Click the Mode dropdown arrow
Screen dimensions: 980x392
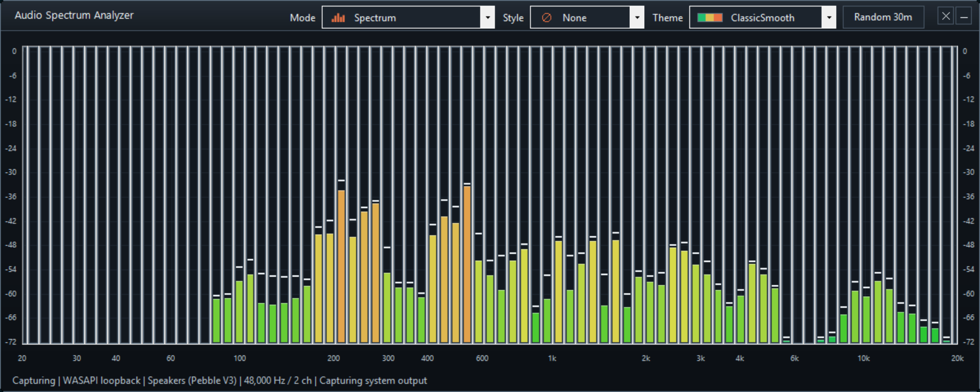coord(488,17)
